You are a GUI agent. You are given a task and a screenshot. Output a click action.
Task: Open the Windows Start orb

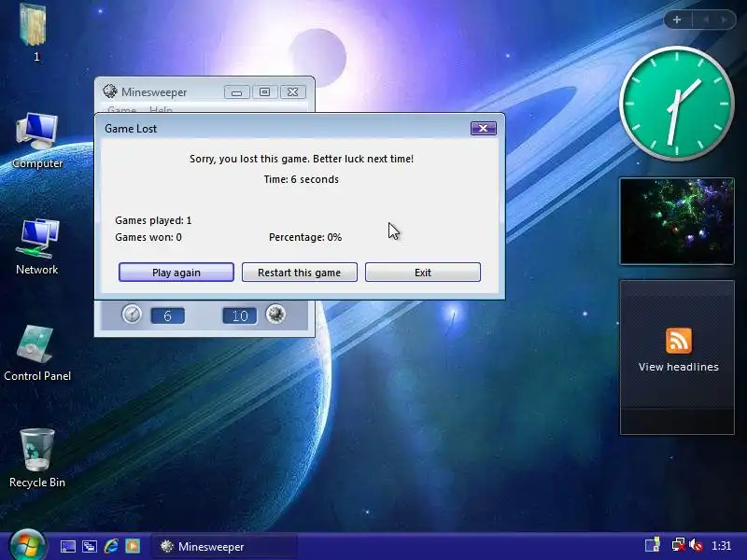pos(27,546)
